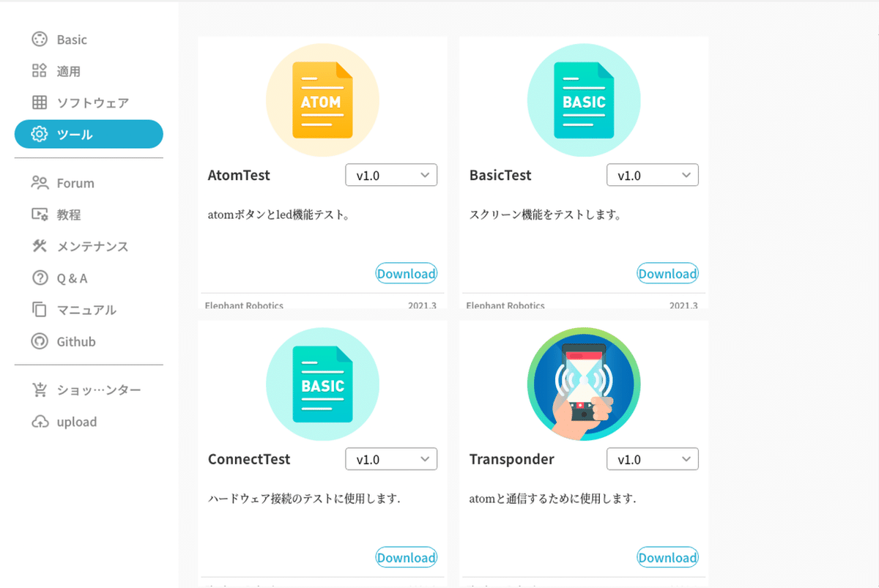Download the AtomTest tool
The width and height of the screenshot is (879, 588).
coord(406,273)
